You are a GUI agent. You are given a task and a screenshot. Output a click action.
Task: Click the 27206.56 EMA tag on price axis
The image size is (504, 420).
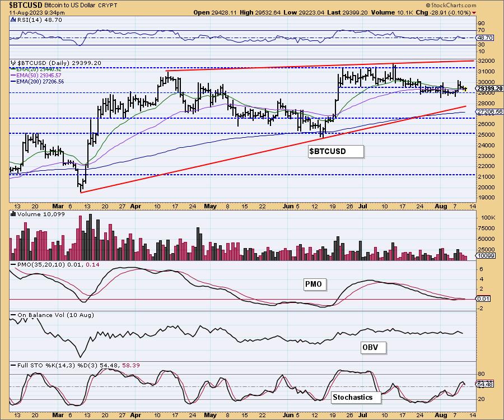click(489, 112)
